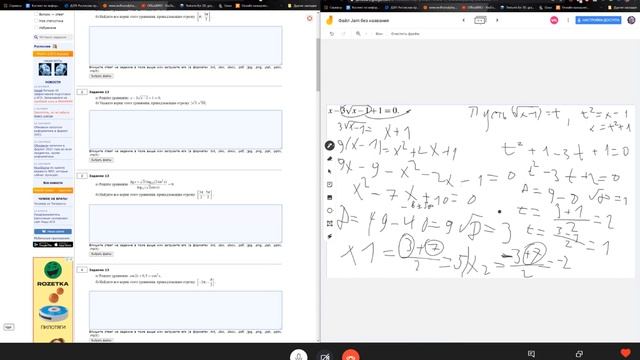
Task: Click the red circle icon at page top right
Action: 309,18
